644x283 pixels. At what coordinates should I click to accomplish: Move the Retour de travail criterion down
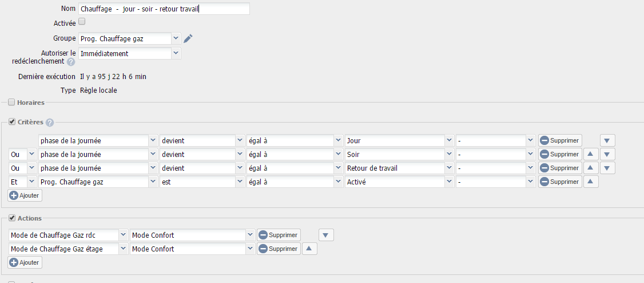[607, 168]
